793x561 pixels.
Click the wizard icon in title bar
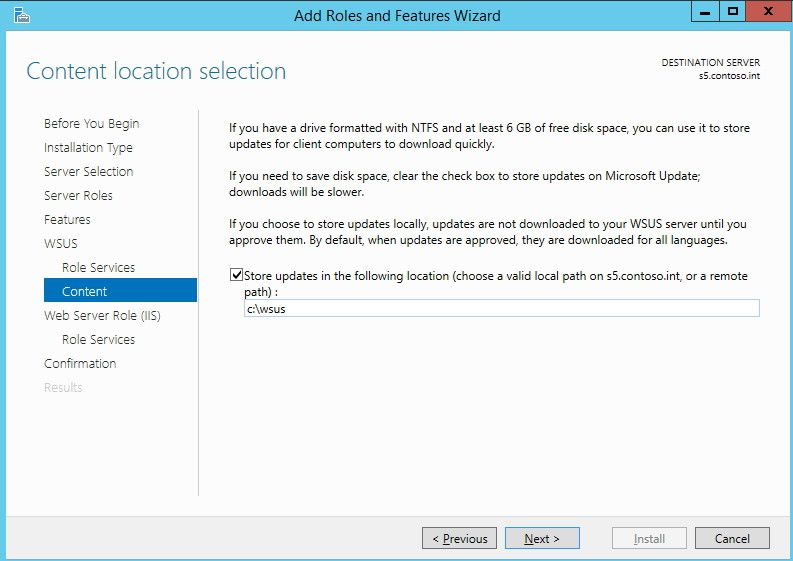pos(22,15)
